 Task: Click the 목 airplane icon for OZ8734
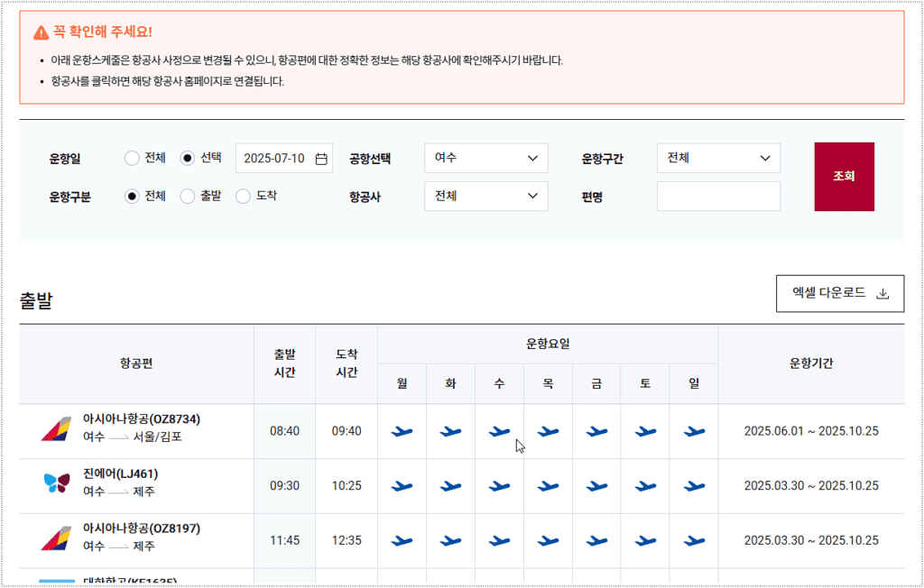point(548,432)
